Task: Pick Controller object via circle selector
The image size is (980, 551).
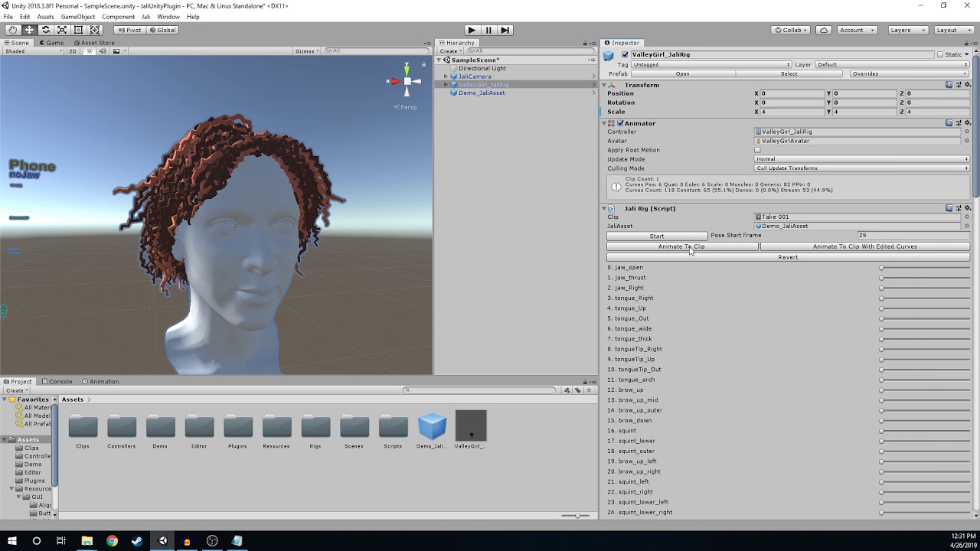Action: point(966,132)
